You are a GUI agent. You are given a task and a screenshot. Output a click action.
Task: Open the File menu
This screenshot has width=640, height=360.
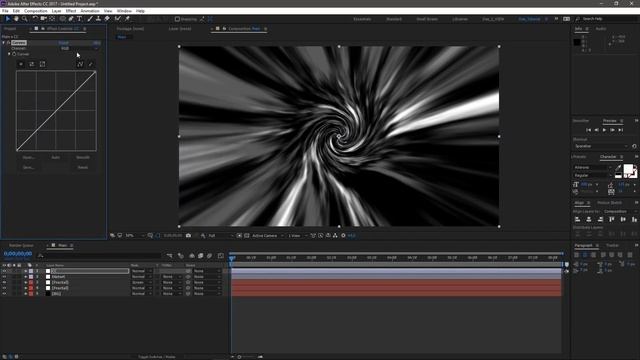tap(5, 11)
